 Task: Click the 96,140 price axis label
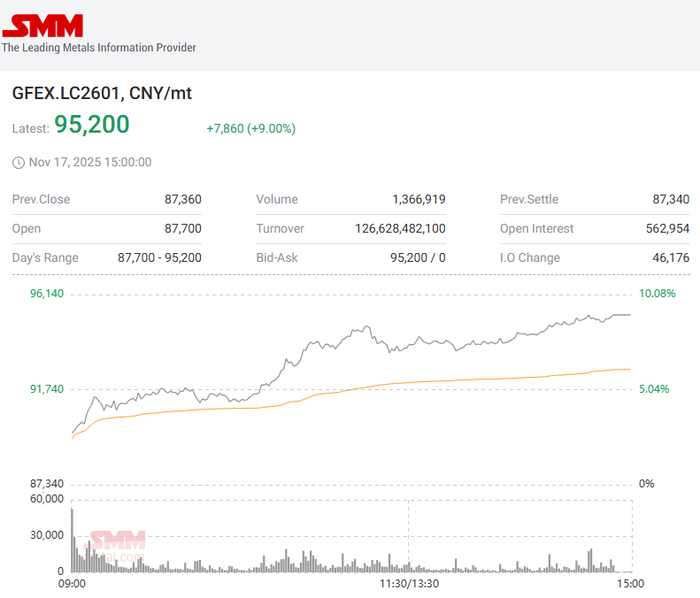point(47,294)
